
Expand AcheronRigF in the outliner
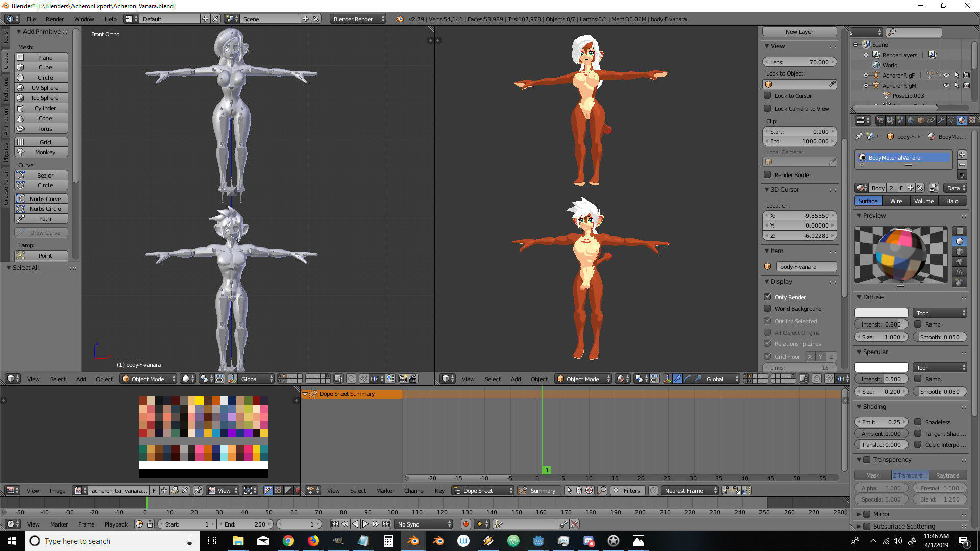pyautogui.click(x=866, y=75)
